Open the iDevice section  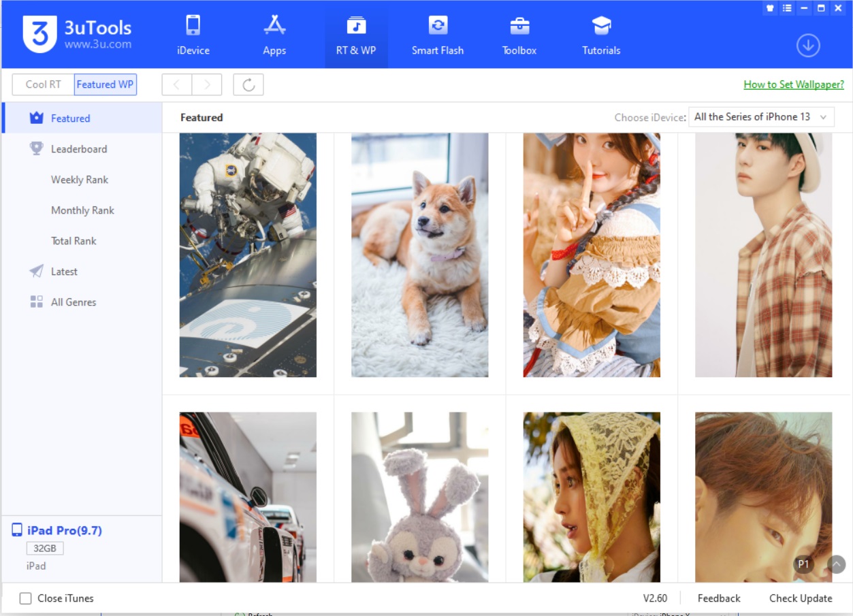coord(193,35)
